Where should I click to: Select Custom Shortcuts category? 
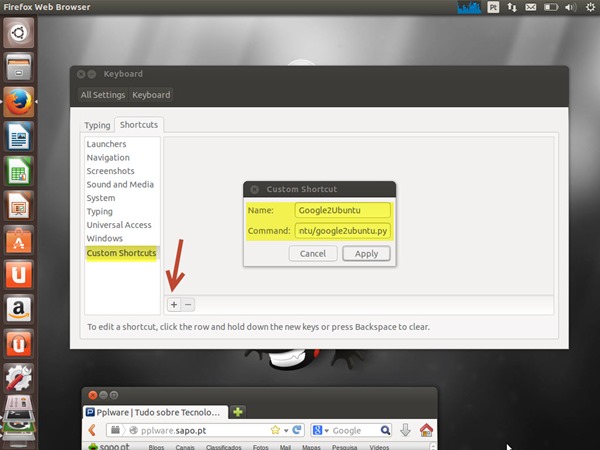[x=121, y=253]
